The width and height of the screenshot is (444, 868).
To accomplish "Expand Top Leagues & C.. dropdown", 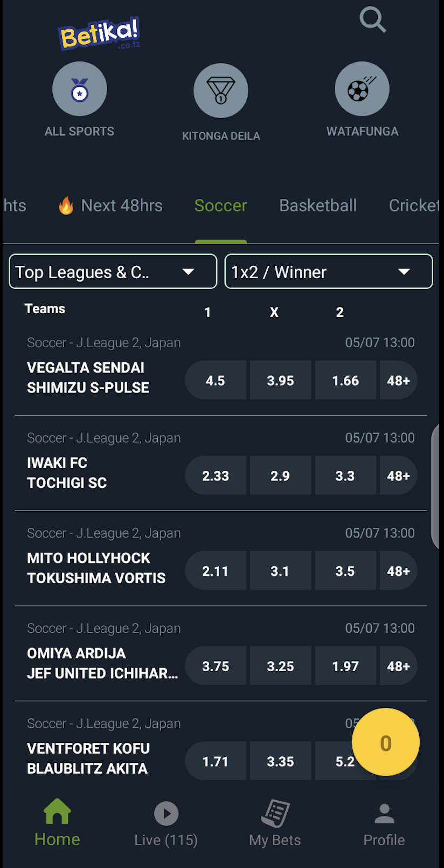I will pos(113,272).
